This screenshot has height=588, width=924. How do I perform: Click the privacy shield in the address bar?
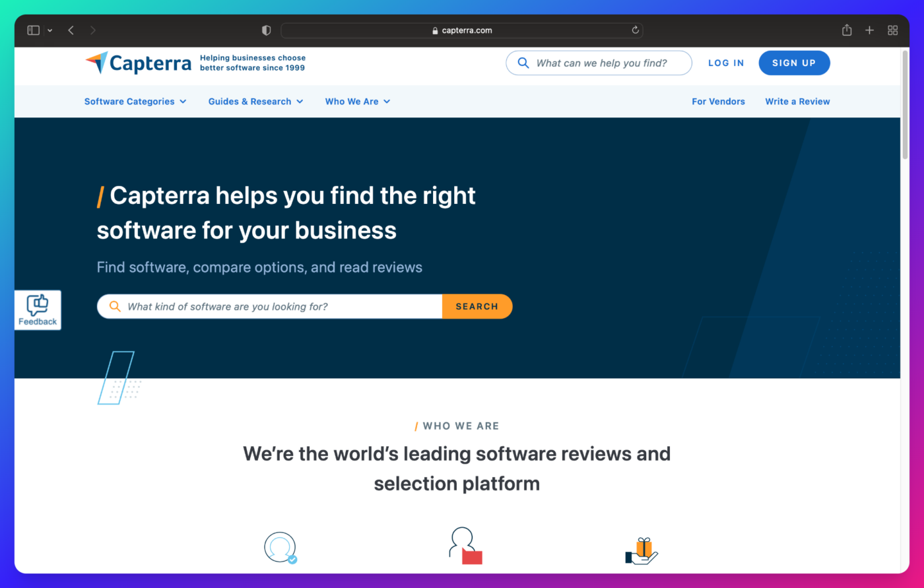click(266, 30)
